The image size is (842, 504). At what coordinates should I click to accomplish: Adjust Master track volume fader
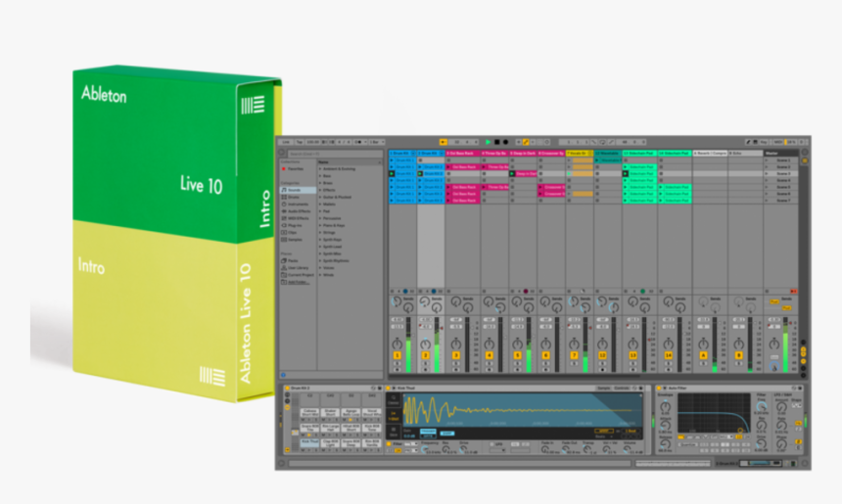787,344
